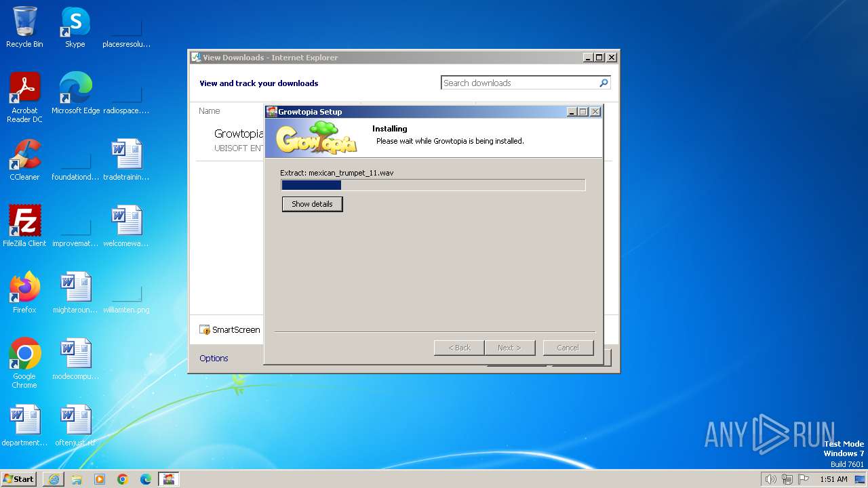Click the View Downloads title bar icon
Screen dimensions: 868x488
(196, 58)
